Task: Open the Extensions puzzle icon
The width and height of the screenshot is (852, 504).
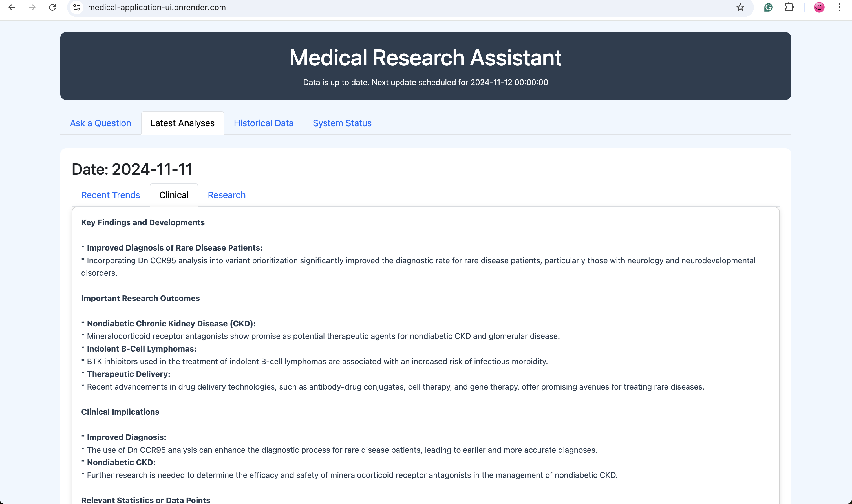Action: coord(789,8)
